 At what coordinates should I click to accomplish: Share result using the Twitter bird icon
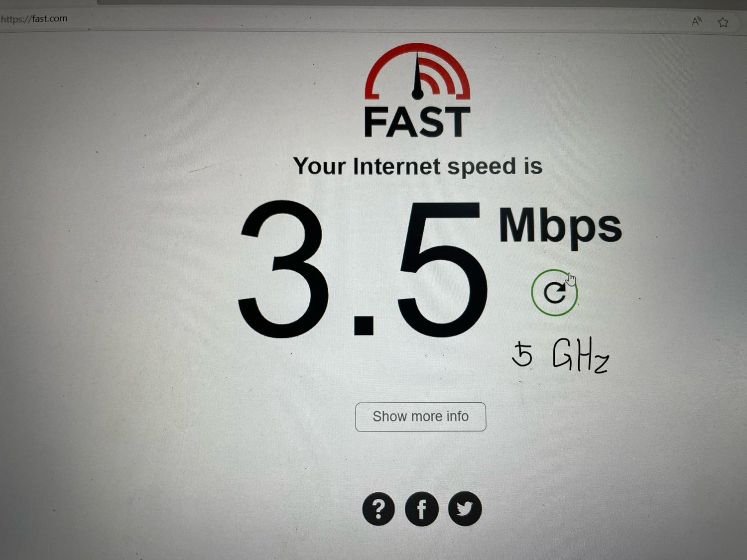coord(465,509)
